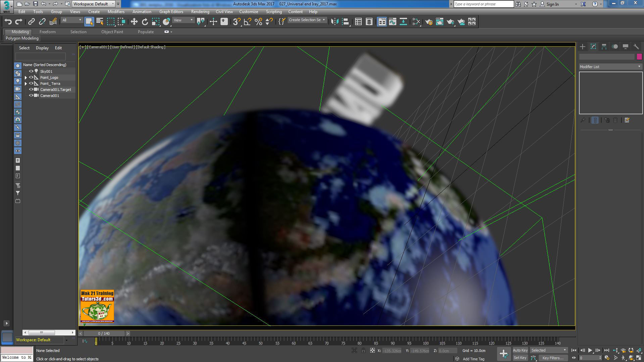Open the Graph Editors menu

(171, 11)
